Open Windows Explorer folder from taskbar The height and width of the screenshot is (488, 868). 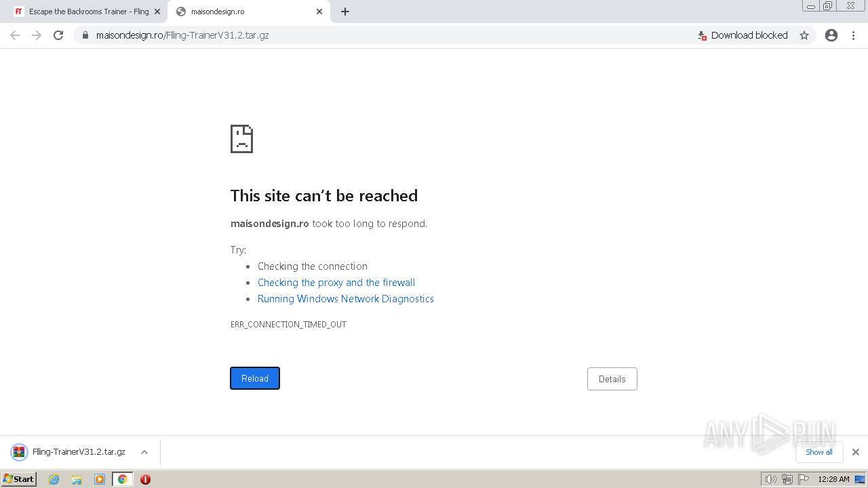tap(77, 479)
